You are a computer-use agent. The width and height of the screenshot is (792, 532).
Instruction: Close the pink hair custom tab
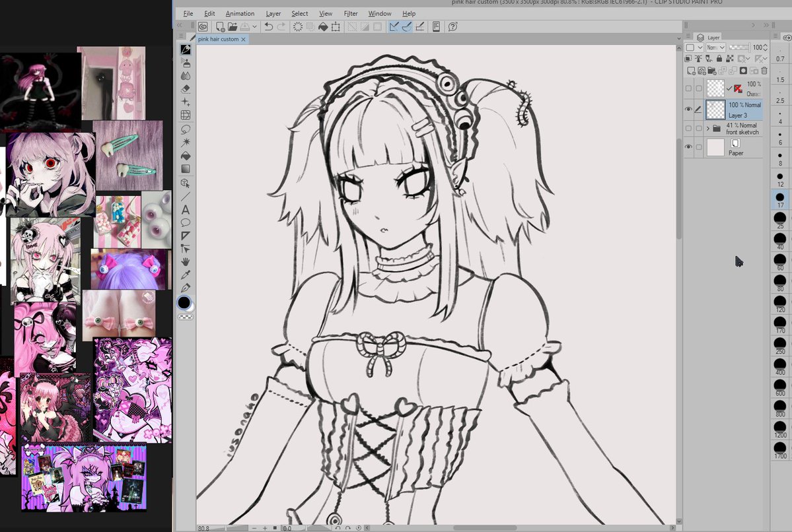pyautogui.click(x=244, y=39)
